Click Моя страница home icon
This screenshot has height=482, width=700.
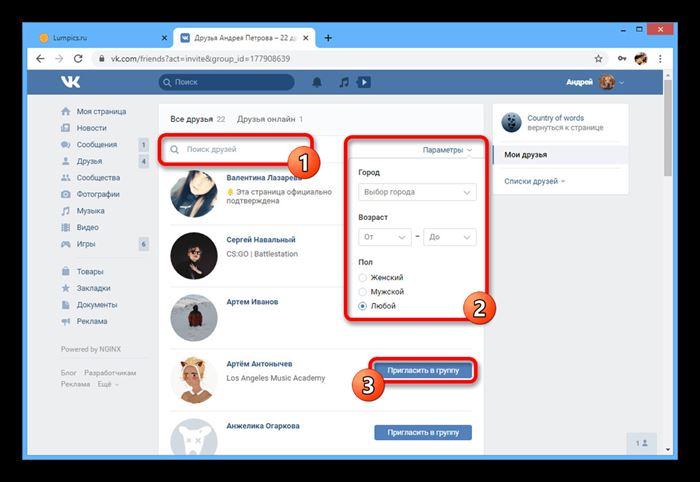coord(66,111)
